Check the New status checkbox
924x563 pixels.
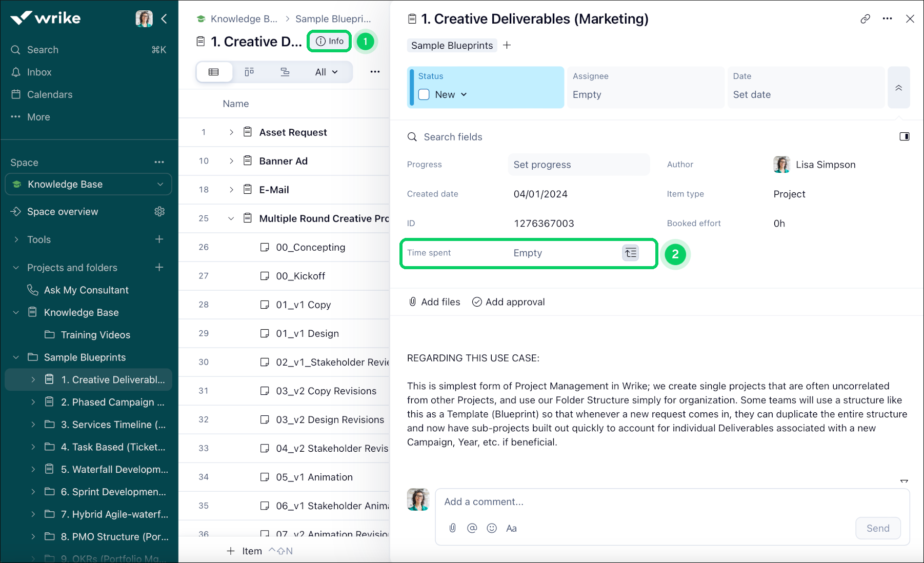(x=424, y=94)
